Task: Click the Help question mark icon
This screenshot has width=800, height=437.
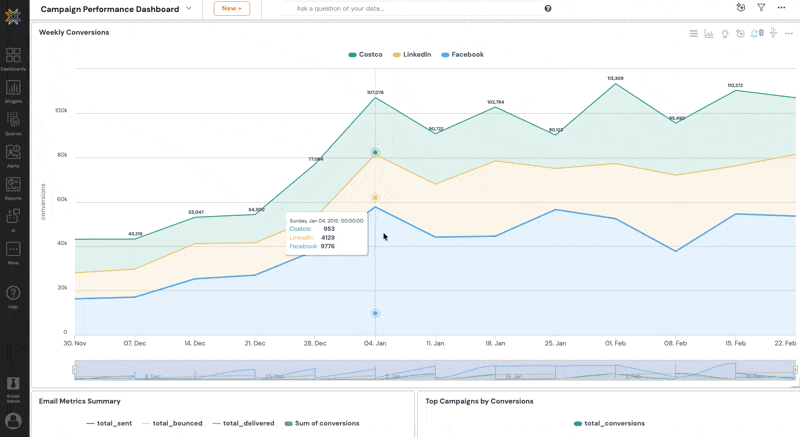Action: tap(13, 295)
